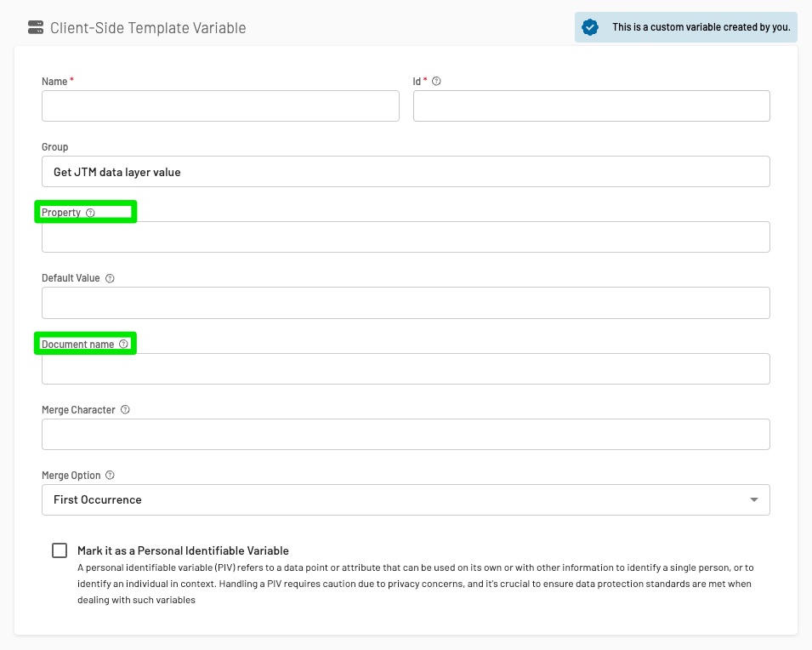Click the Group field with JTM value
The height and width of the screenshot is (650, 812).
(406, 172)
